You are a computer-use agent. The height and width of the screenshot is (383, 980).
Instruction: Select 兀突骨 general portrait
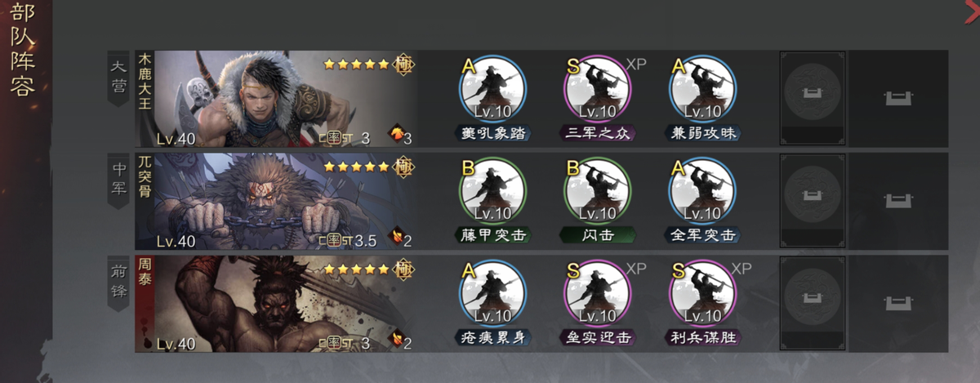tap(277, 201)
